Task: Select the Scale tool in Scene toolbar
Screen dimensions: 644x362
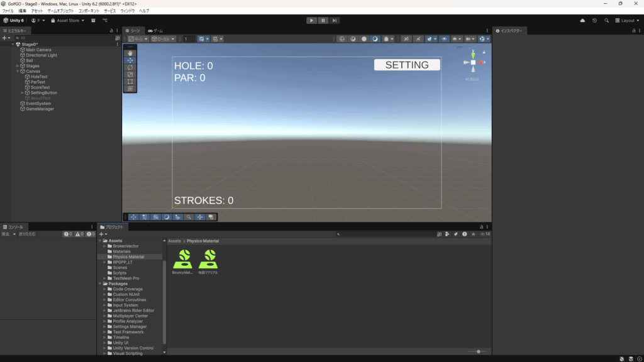Action: click(130, 74)
